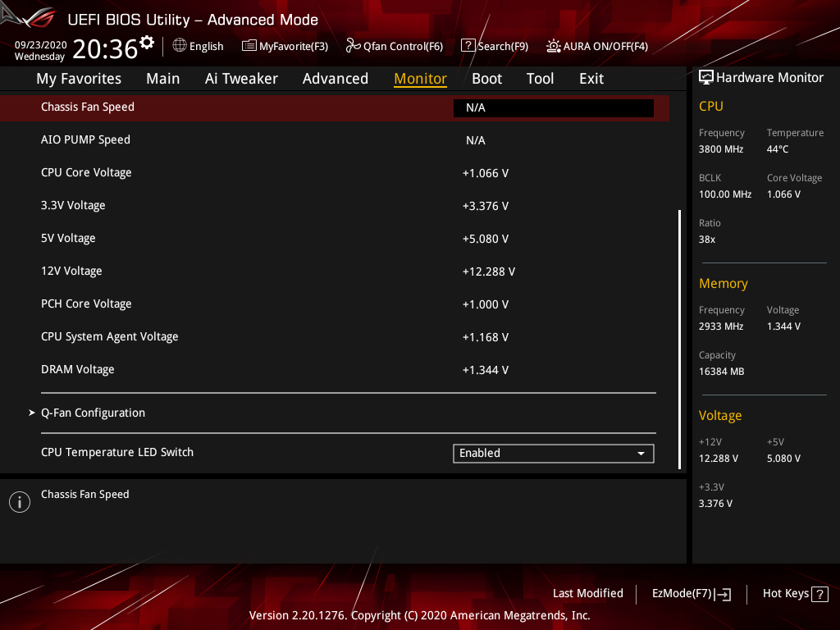Viewport: 840px width, 630px height.
Task: Select DRAM Voltage row
Action: point(335,369)
